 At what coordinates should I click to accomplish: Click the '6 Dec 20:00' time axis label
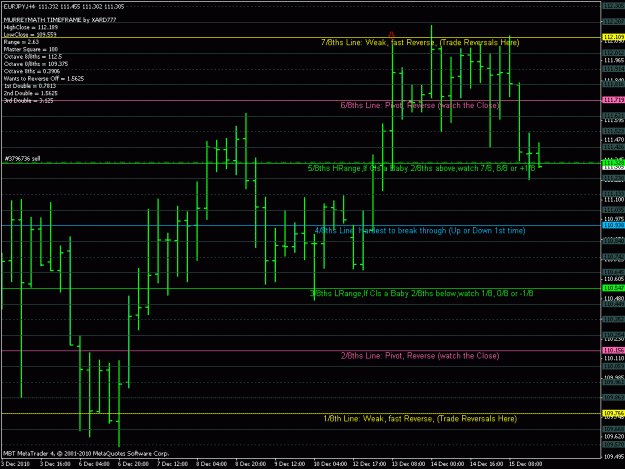(x=133, y=464)
